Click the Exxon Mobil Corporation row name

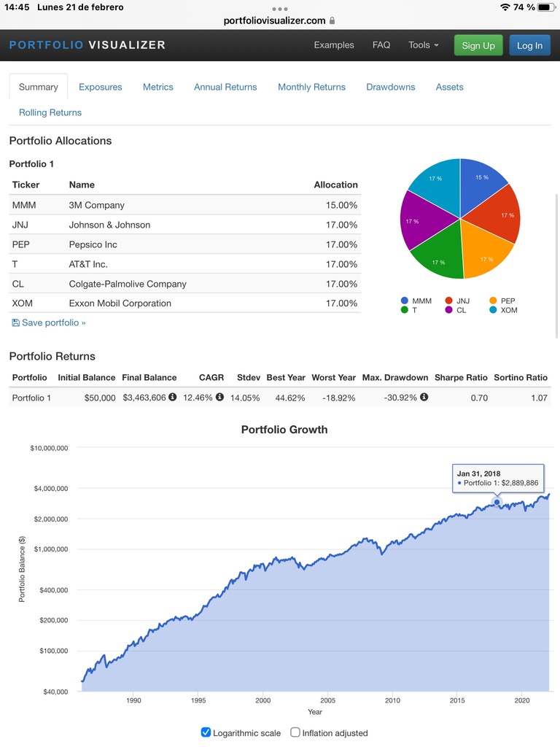120,303
